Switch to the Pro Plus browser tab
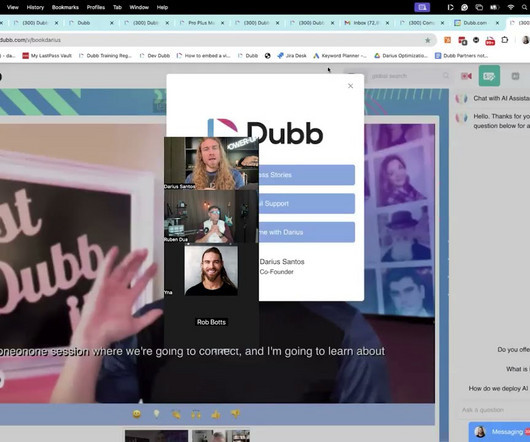The height and width of the screenshot is (442, 530). pyautogui.click(x=202, y=23)
